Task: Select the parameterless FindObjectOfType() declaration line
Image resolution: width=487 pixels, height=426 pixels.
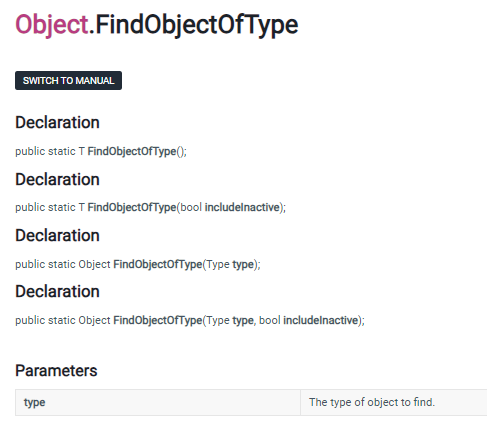Action: point(101,151)
